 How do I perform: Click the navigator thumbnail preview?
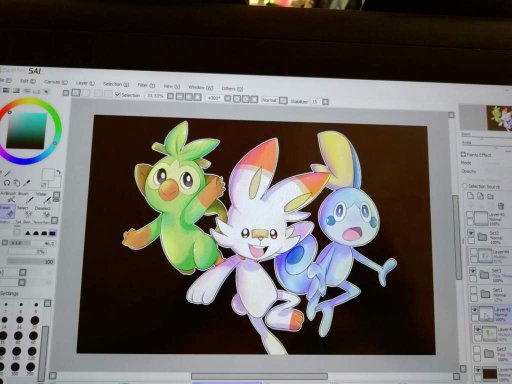click(499, 118)
